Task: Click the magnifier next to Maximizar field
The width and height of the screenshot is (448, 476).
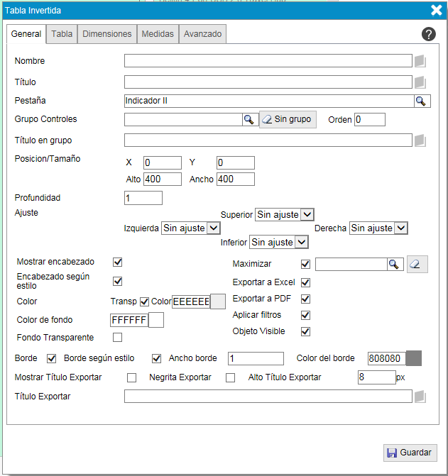Action: point(393,265)
